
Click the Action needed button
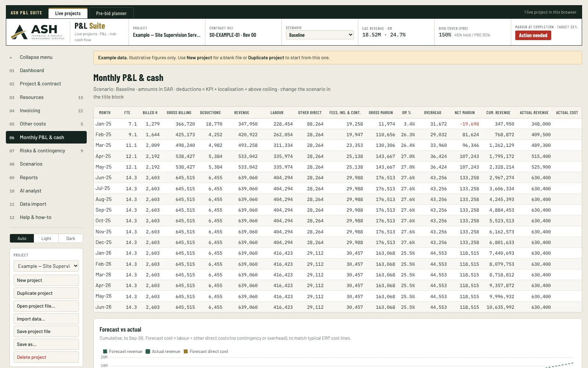pos(533,35)
